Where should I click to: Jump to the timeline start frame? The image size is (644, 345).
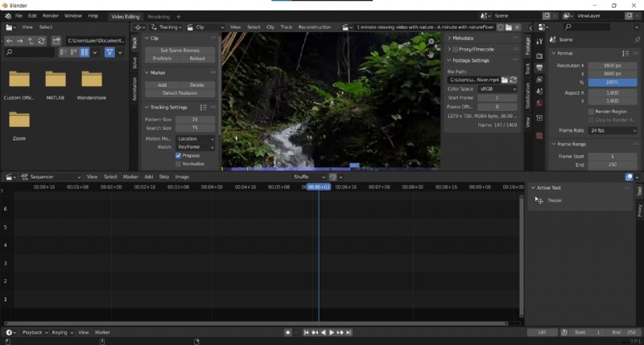point(306,332)
